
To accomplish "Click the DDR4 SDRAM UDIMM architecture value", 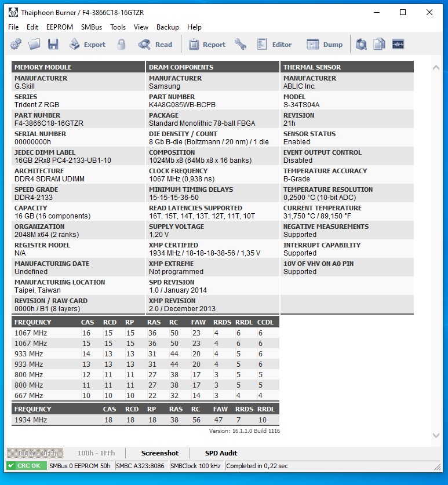I will pos(49,179).
